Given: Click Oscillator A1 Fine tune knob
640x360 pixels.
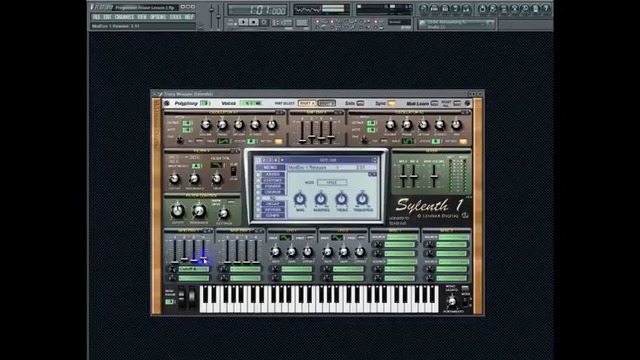Looking at the screenshot, I should (x=179, y=140).
